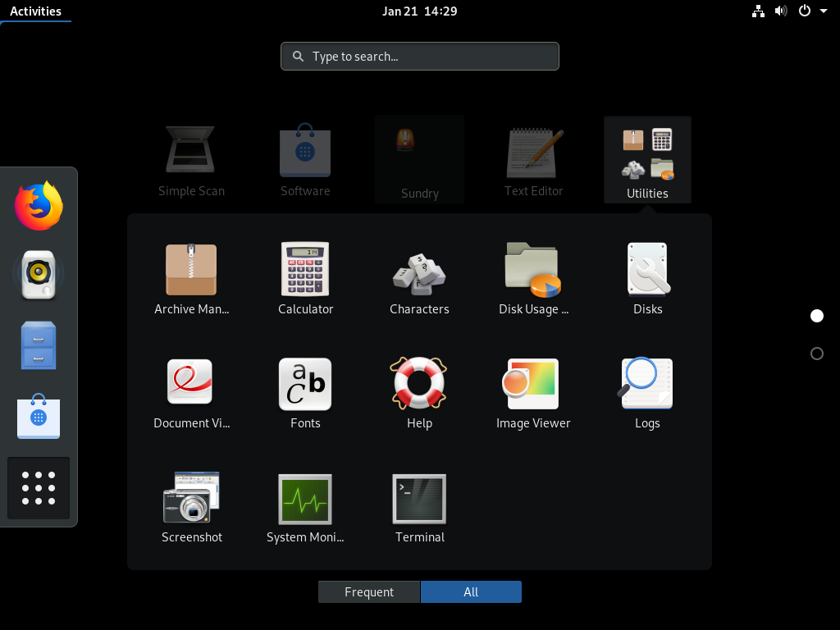Launch Image Viewer
The height and width of the screenshot is (630, 840).
pos(533,393)
